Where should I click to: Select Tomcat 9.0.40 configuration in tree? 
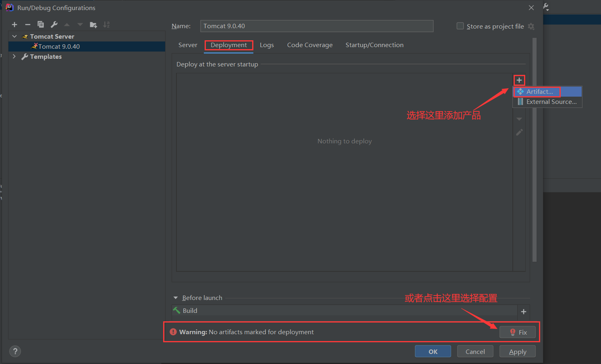pyautogui.click(x=87, y=46)
